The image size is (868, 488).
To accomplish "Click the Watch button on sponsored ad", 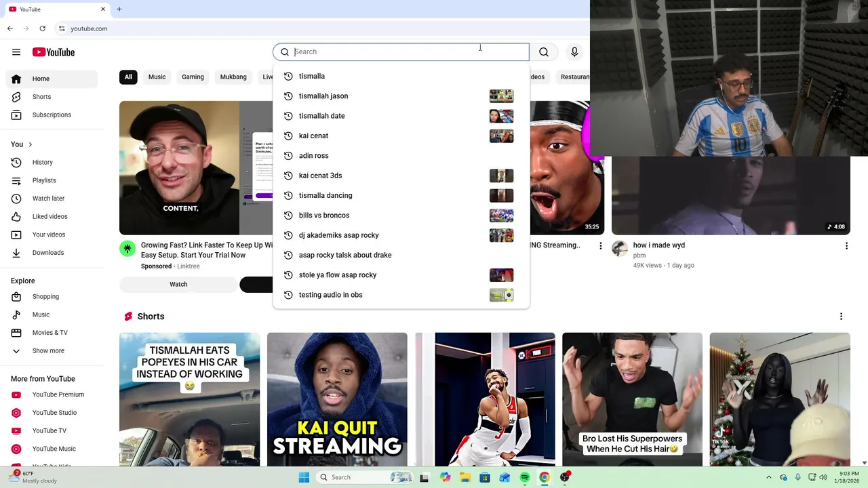I will (x=178, y=285).
